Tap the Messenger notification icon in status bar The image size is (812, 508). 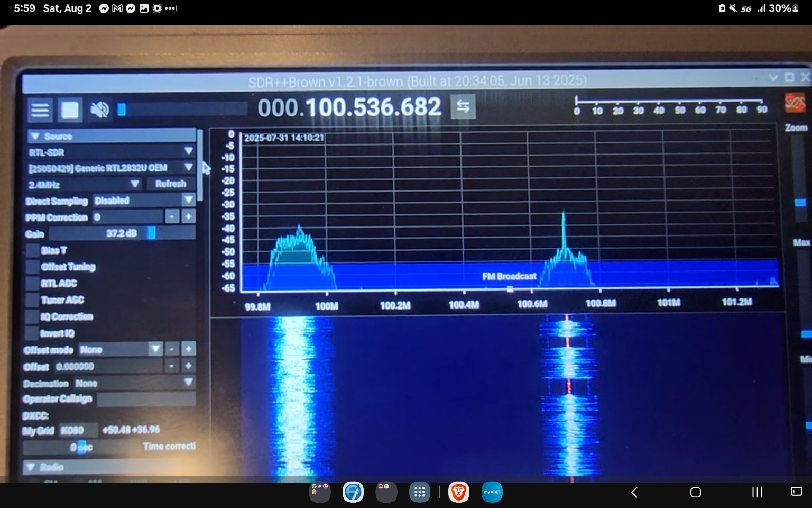pos(104,8)
